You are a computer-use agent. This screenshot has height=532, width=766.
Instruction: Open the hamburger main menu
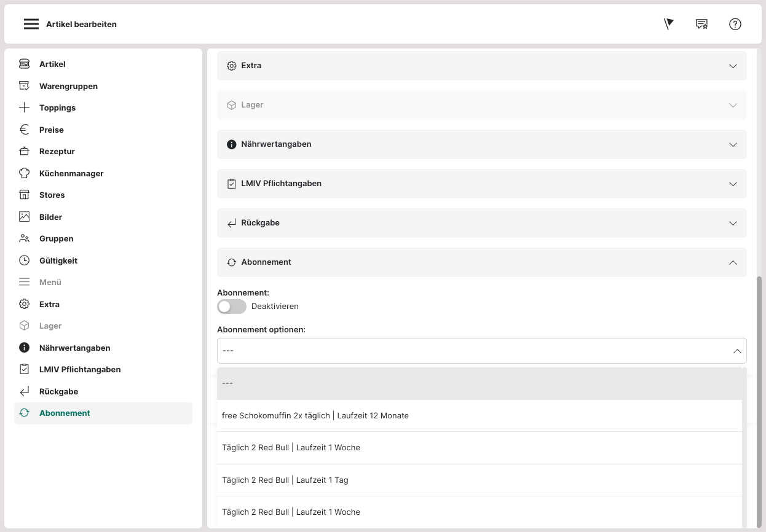click(x=31, y=24)
